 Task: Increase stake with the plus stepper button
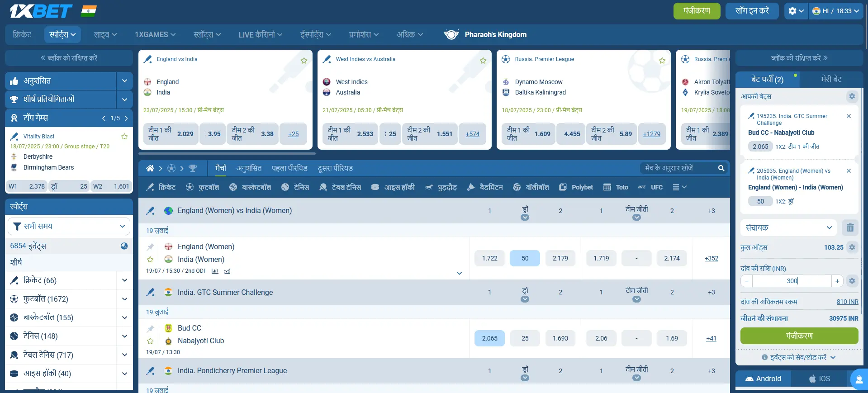pos(837,281)
